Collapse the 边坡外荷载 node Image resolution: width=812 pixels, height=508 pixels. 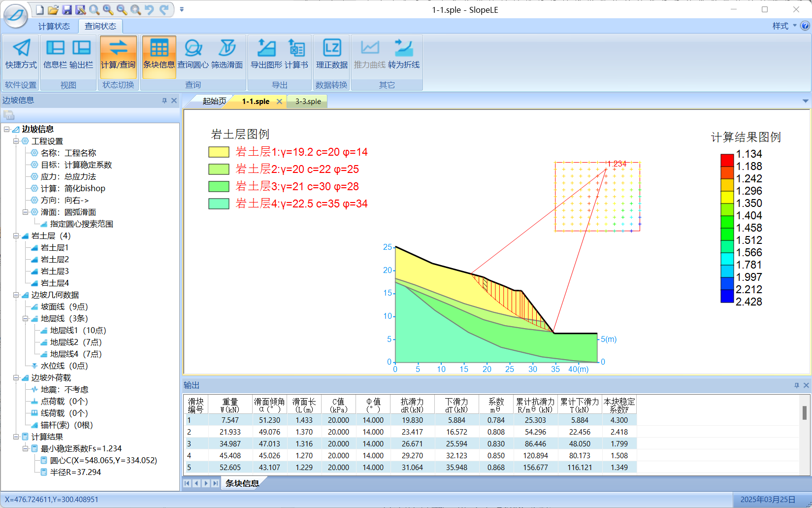click(x=16, y=377)
